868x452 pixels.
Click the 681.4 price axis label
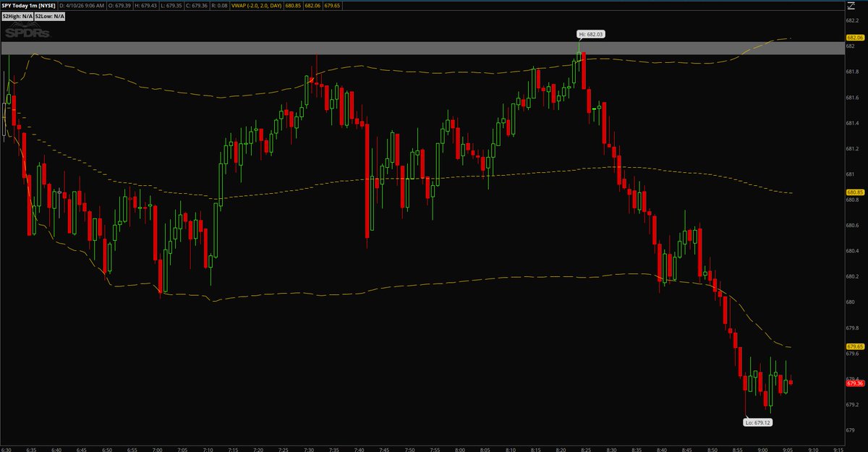click(852, 123)
